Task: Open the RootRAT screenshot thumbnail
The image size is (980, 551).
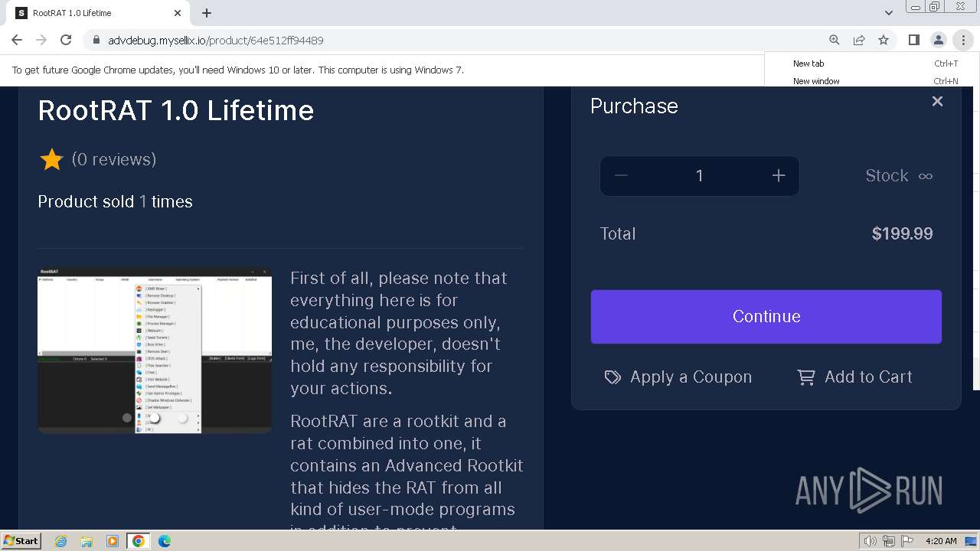Action: [x=155, y=350]
